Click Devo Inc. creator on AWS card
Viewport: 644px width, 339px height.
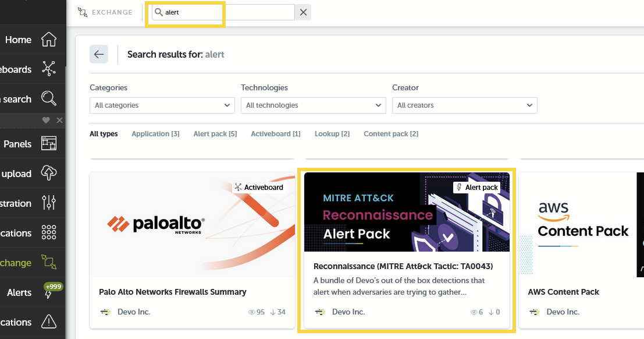563,312
